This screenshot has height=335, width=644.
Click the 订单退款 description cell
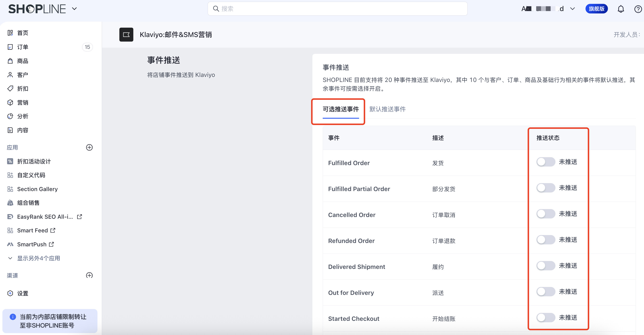pos(444,241)
